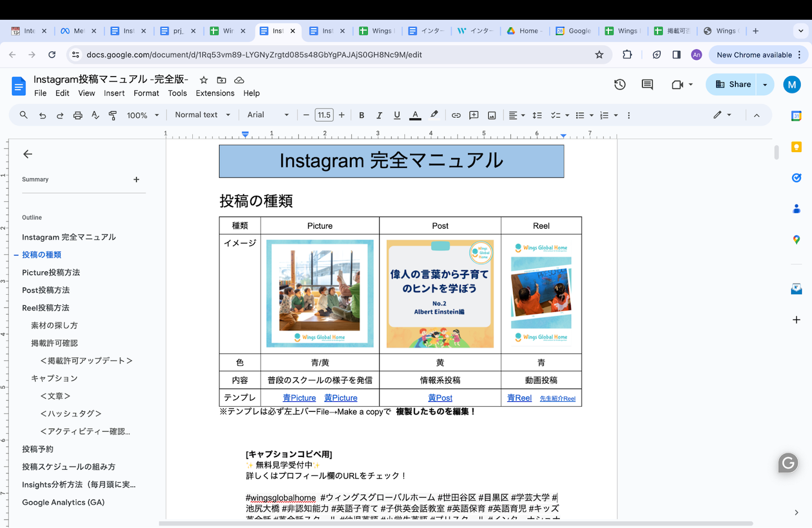The height and width of the screenshot is (528, 812).
Task: Jump to Reel投稿方法 in the outline
Action: click(x=46, y=308)
